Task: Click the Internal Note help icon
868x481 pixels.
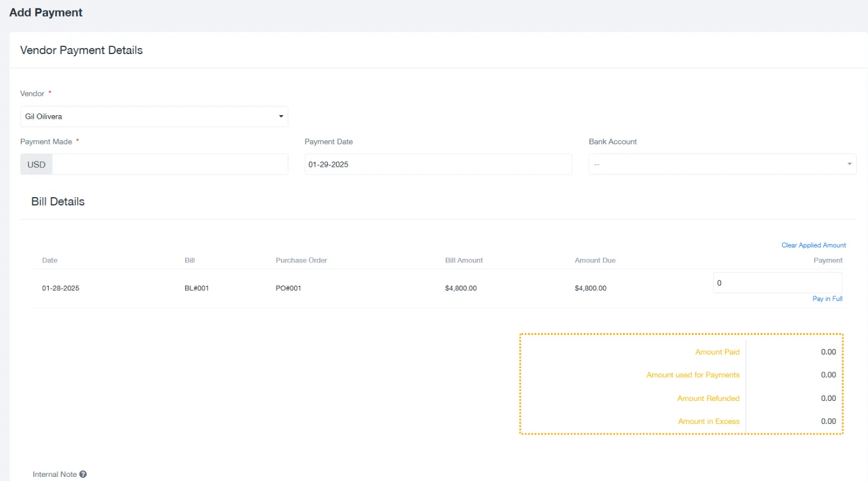Action: [83, 474]
